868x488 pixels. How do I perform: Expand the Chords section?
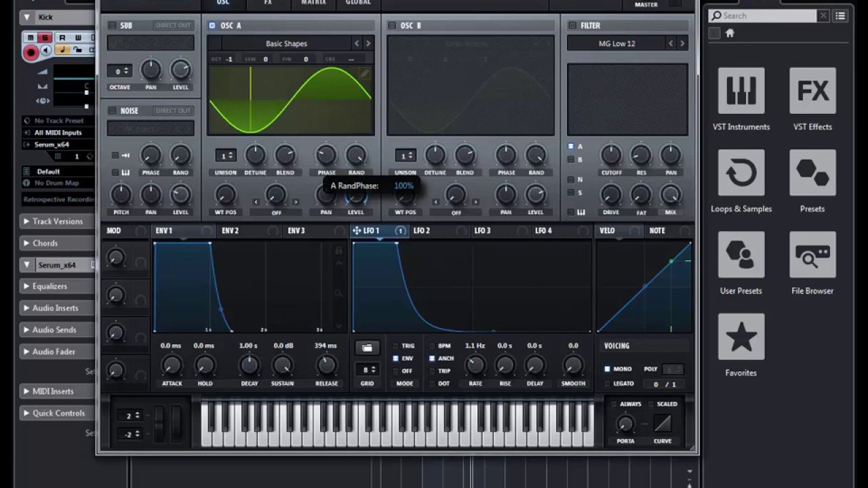[x=58, y=243]
